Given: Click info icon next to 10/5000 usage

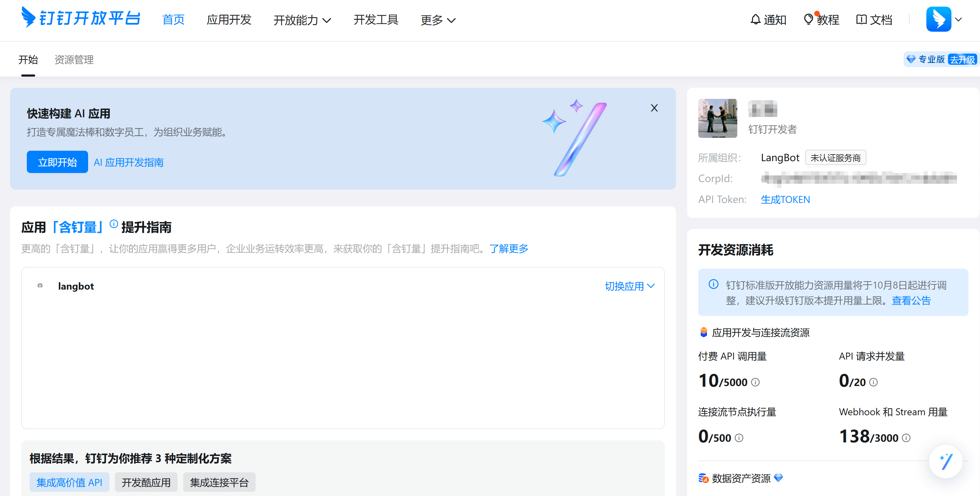Looking at the screenshot, I should [x=755, y=382].
